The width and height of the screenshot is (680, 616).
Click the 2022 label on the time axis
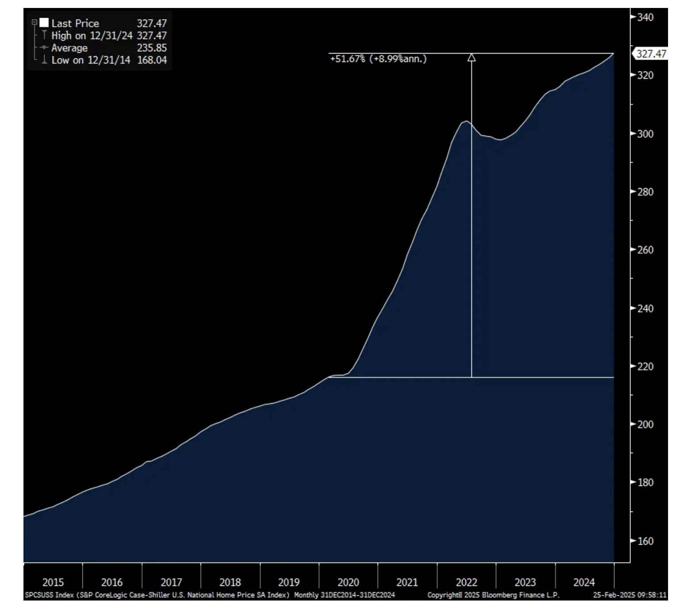466,582
